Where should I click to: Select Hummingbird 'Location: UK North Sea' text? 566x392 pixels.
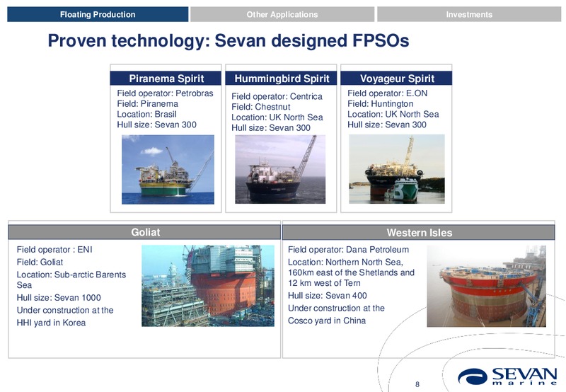(x=277, y=117)
